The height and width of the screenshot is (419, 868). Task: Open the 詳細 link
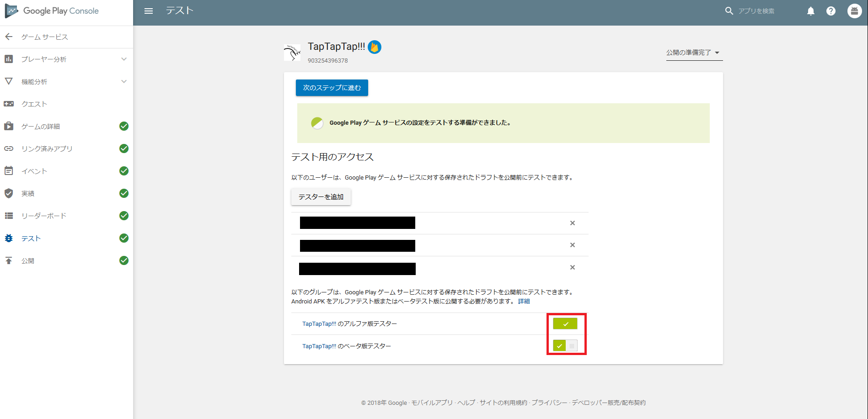[524, 301]
